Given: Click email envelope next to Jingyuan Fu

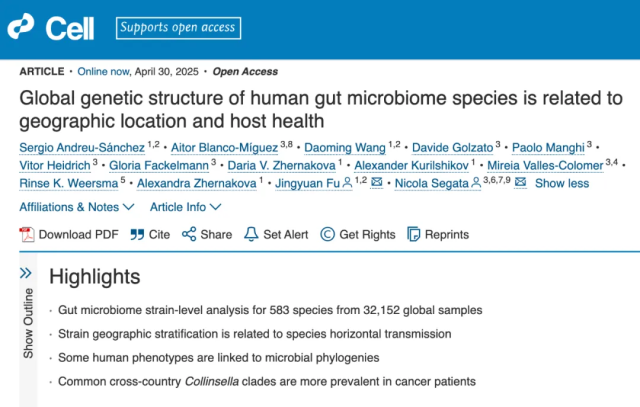Looking at the screenshot, I should (x=376, y=182).
